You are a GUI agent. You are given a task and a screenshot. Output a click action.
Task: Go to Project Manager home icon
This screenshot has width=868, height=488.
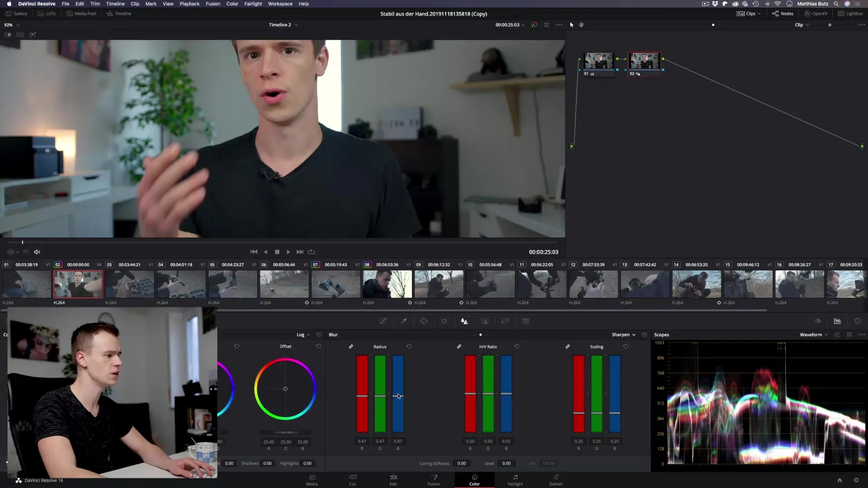840,480
